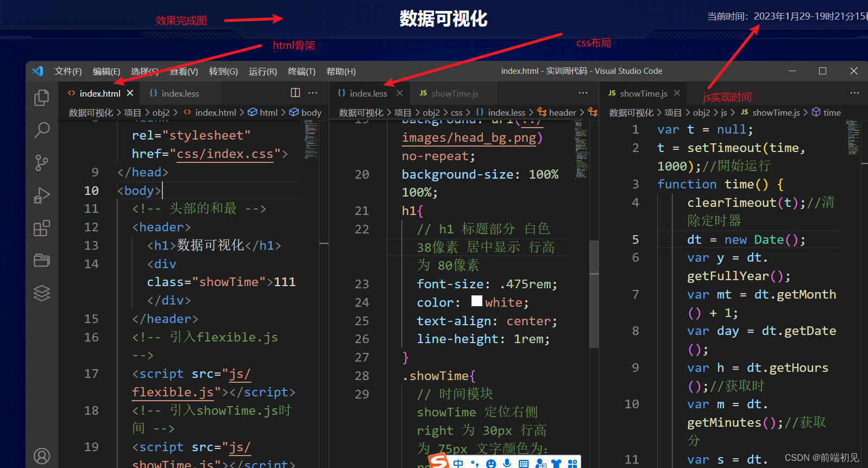Open the Explorer view in activity bar
This screenshot has height=468, width=868.
pyautogui.click(x=42, y=98)
